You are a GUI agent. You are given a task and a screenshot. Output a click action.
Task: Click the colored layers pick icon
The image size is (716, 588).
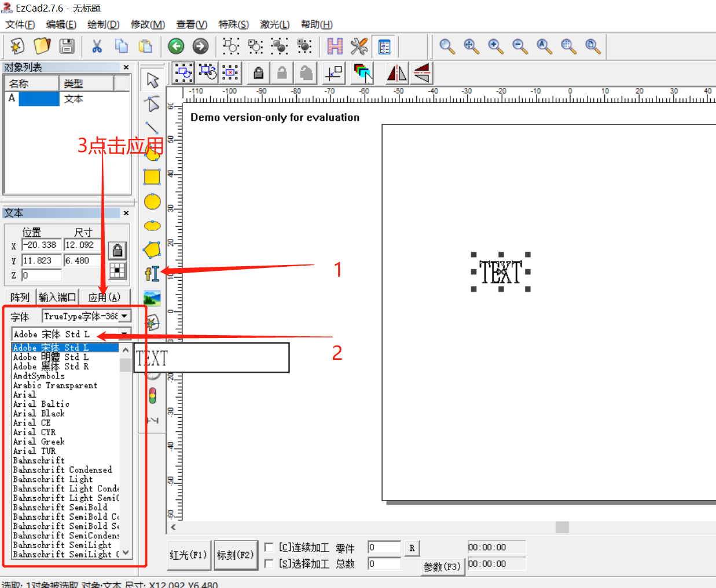pos(362,73)
